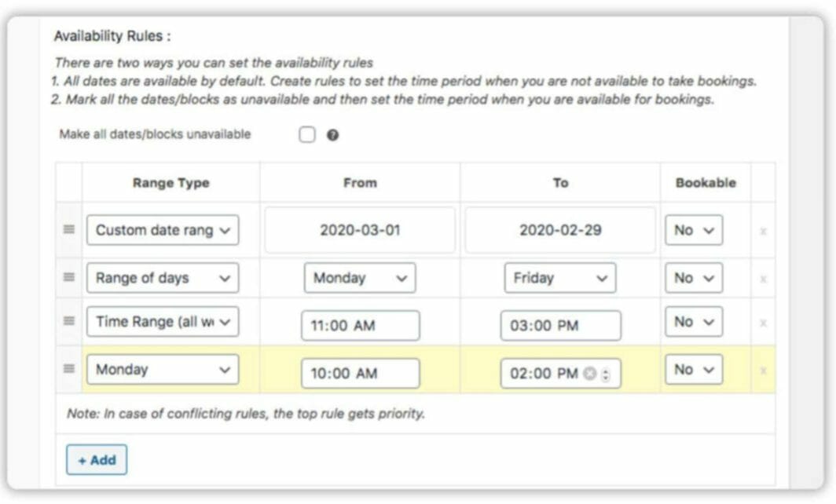Click drag handle of Range of days row
Image resolution: width=836 pixels, height=504 pixels.
69,277
